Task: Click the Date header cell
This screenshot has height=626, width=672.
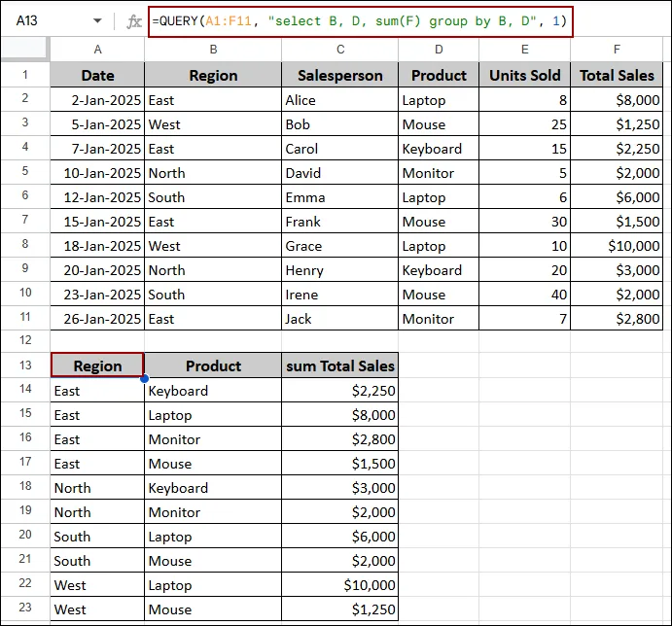Action: (x=97, y=75)
